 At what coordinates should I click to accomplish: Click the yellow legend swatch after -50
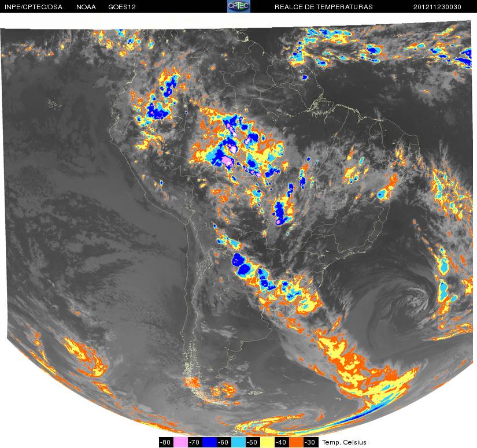[267, 442]
